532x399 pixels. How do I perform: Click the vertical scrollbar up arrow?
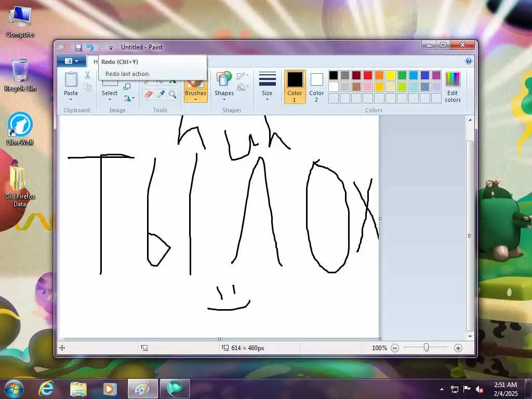pyautogui.click(x=470, y=120)
